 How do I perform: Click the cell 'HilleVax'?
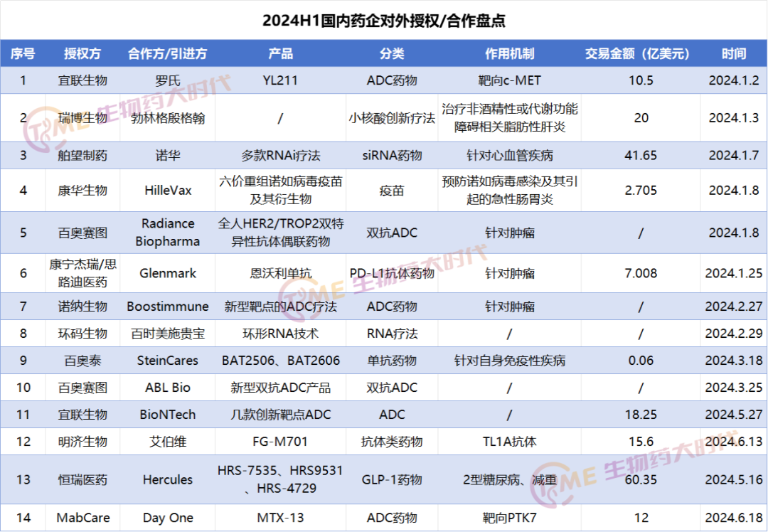point(168,191)
